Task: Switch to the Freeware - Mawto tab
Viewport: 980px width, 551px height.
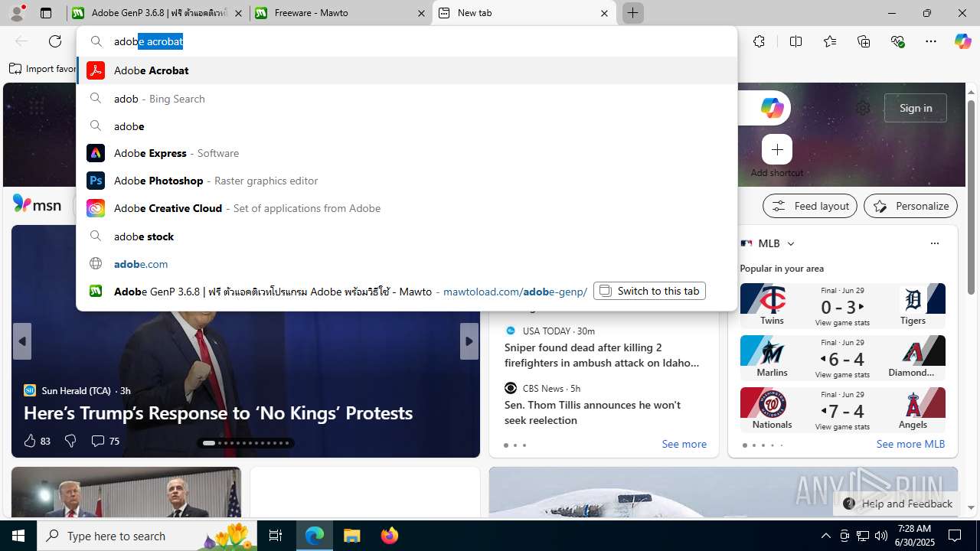Action: [x=341, y=13]
